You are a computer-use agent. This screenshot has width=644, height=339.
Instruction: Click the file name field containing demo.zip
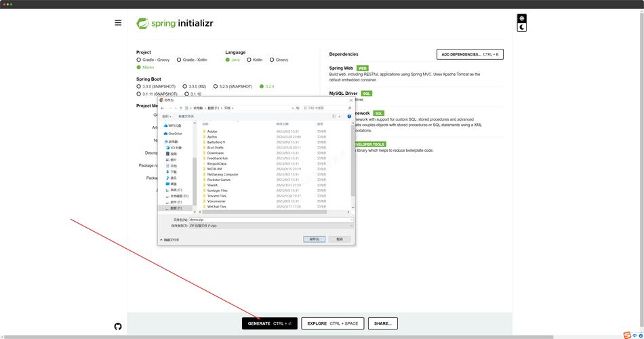tap(270, 220)
